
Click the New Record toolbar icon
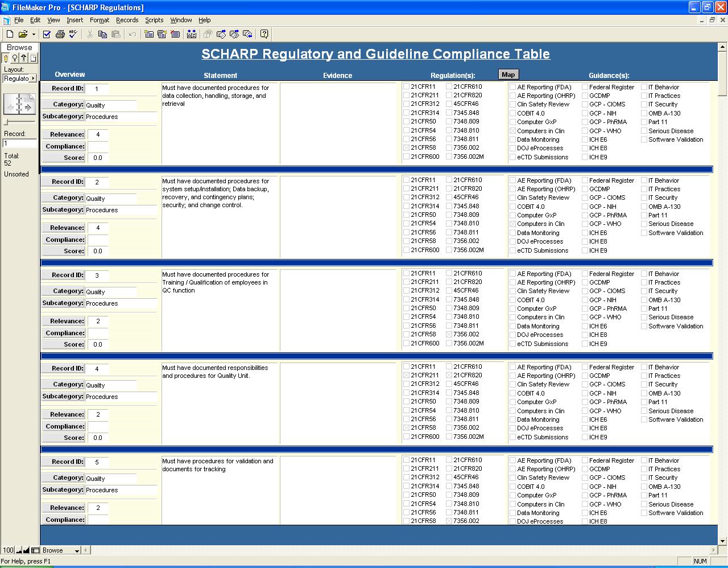click(149, 34)
